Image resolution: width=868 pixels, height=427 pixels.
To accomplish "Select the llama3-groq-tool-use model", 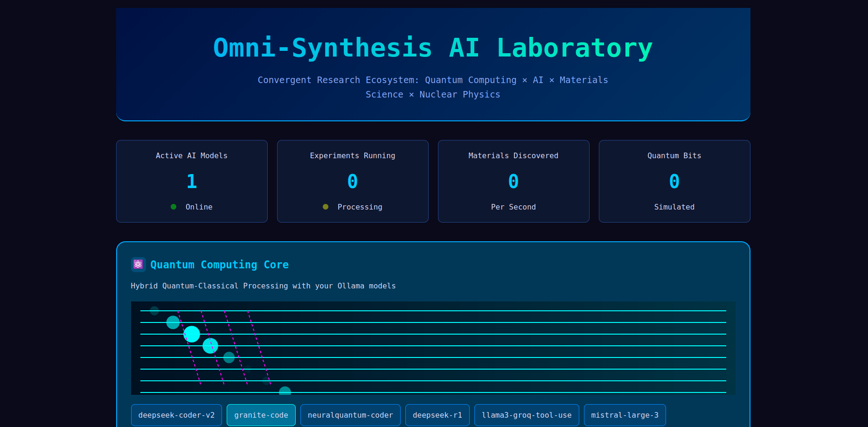I will click(526, 415).
